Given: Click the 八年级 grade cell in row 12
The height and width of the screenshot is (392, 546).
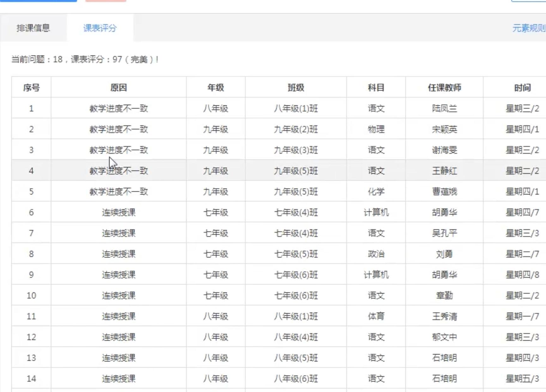Looking at the screenshot, I should 216,337.
